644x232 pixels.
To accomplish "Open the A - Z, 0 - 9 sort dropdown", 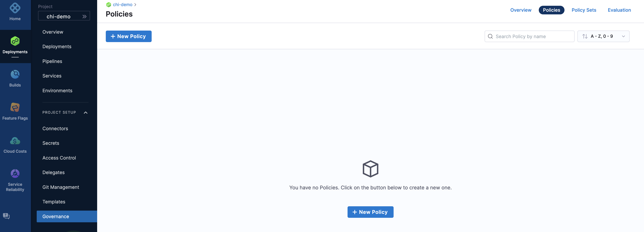I will click(603, 37).
